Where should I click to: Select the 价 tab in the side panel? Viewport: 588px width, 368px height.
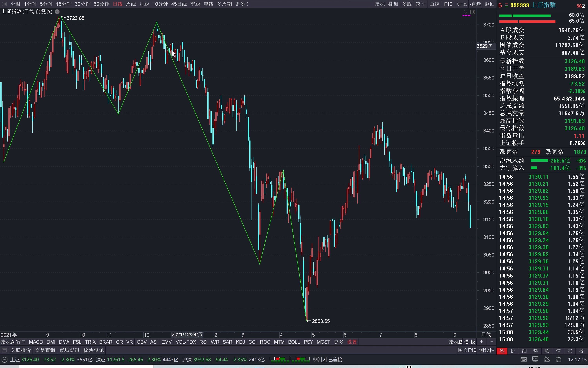(x=513, y=351)
